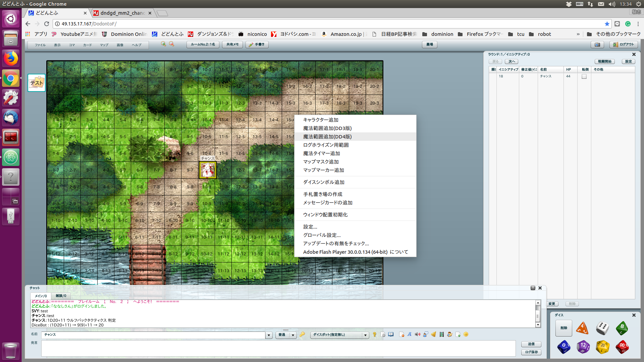Click the film strip cut-in icon
Viewport: 644px width, 362px height.
click(442, 335)
